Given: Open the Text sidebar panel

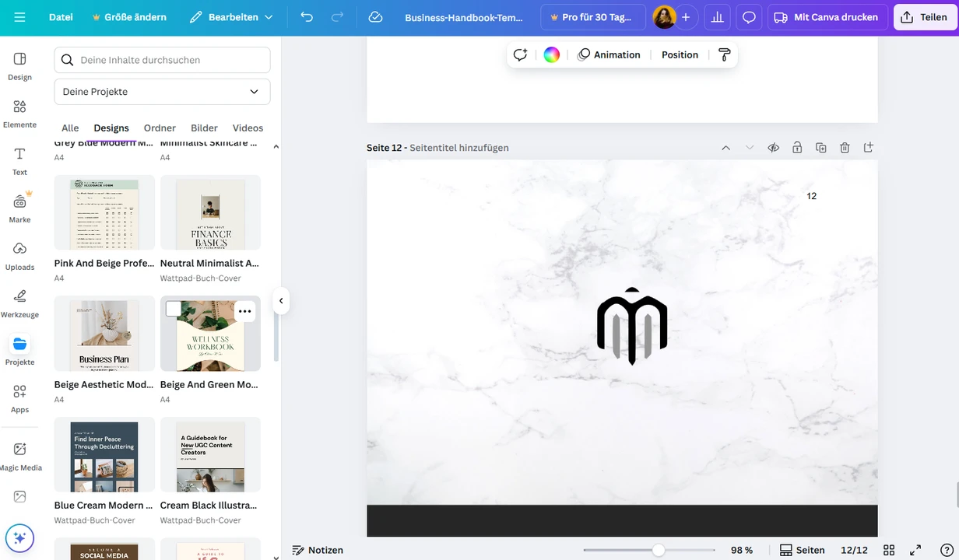Looking at the screenshot, I should (20, 161).
